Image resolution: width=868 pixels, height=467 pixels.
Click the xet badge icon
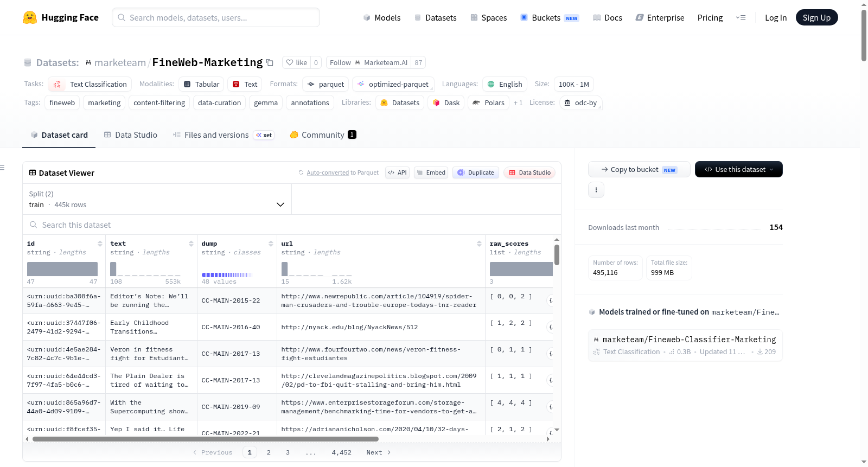264,135
